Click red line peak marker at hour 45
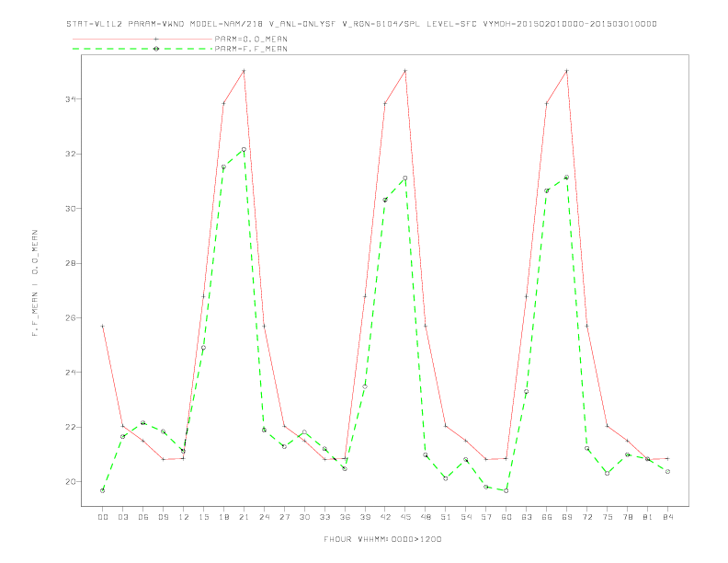This screenshot has width=728, height=563. (405, 71)
